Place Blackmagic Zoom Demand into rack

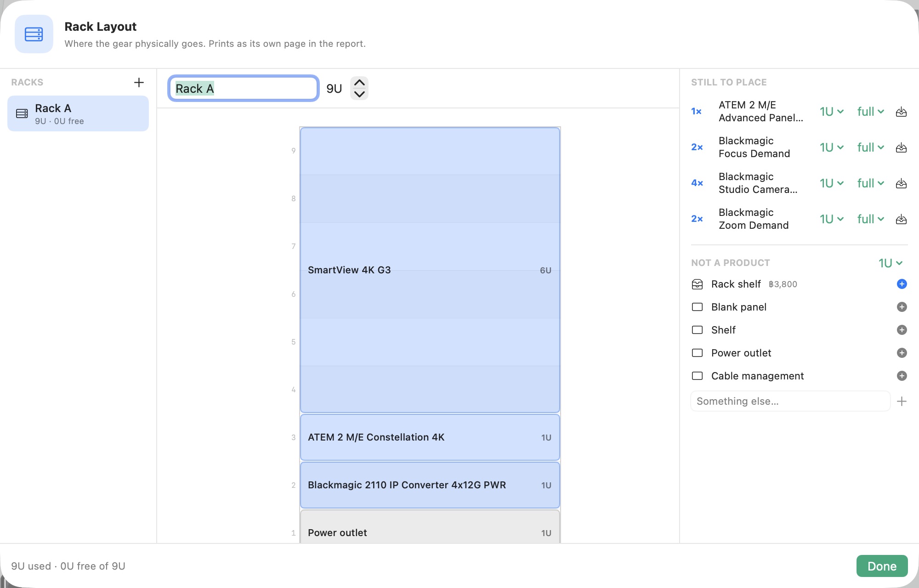pyautogui.click(x=901, y=219)
